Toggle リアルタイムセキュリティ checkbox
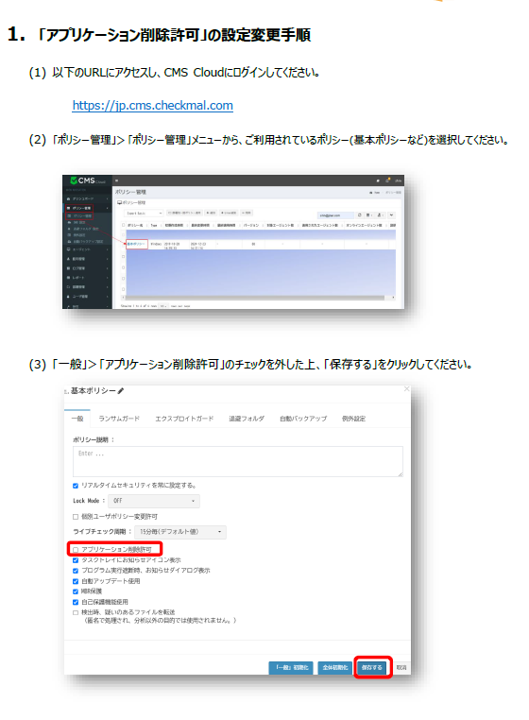The image size is (529, 720). click(75, 485)
